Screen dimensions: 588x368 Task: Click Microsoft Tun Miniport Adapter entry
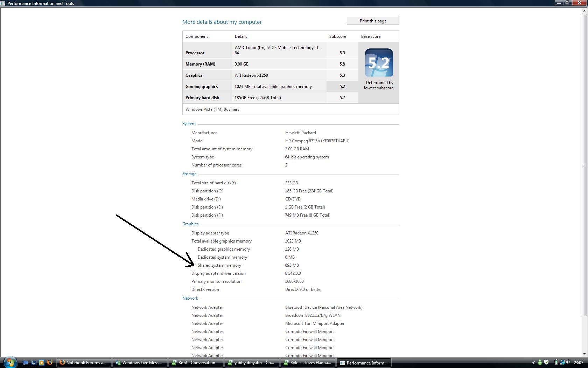tap(315, 323)
